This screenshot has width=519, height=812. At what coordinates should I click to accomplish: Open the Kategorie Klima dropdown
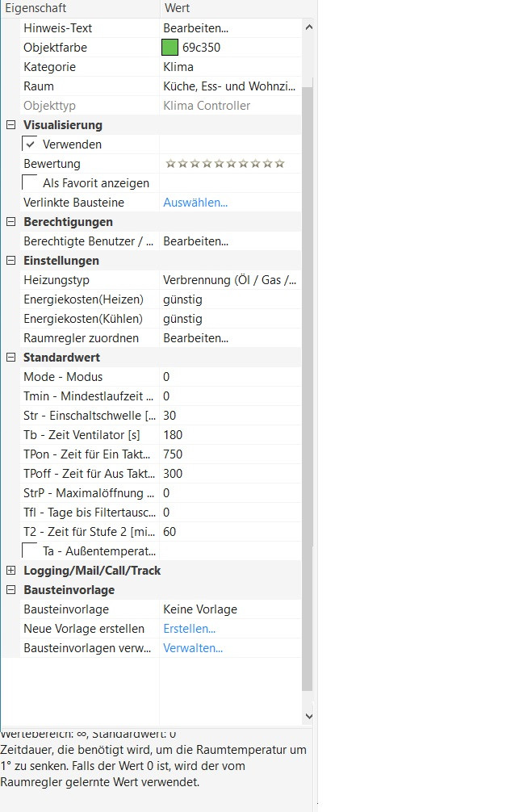click(x=230, y=67)
